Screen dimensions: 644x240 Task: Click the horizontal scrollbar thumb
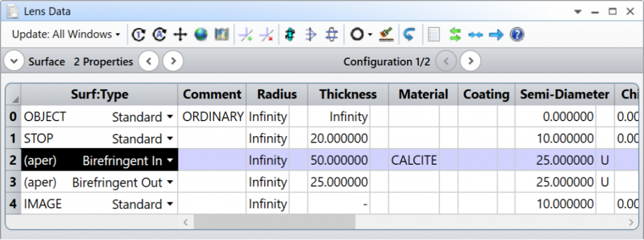coord(274,222)
